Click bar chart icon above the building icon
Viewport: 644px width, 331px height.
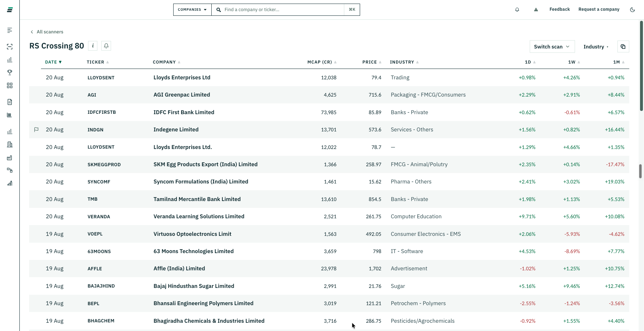coord(10,131)
